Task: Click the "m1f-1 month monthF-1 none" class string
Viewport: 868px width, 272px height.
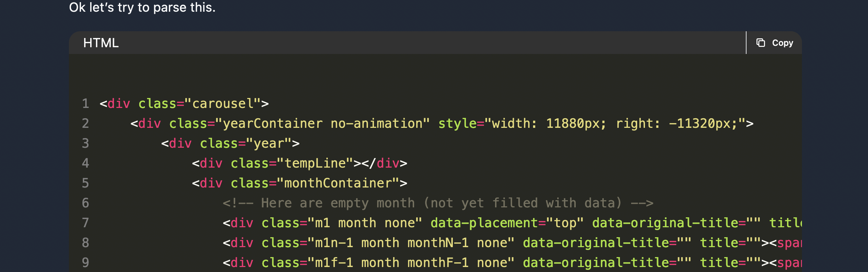Action: tap(411, 263)
